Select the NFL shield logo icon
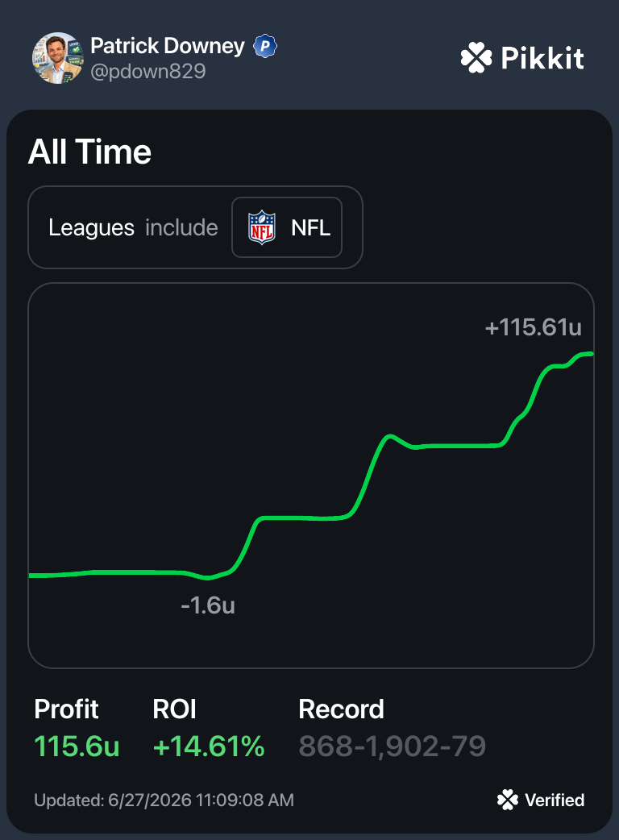Viewport: 619px width, 840px height. [x=262, y=227]
